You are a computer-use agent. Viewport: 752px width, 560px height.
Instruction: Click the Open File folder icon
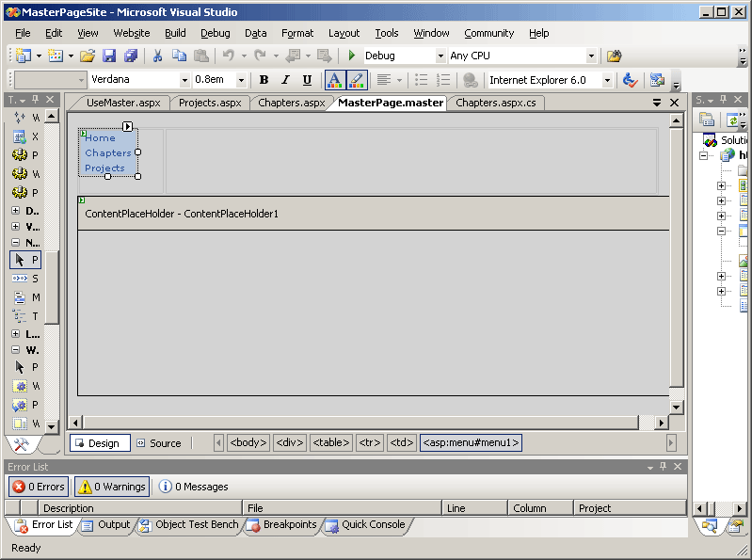coord(88,56)
